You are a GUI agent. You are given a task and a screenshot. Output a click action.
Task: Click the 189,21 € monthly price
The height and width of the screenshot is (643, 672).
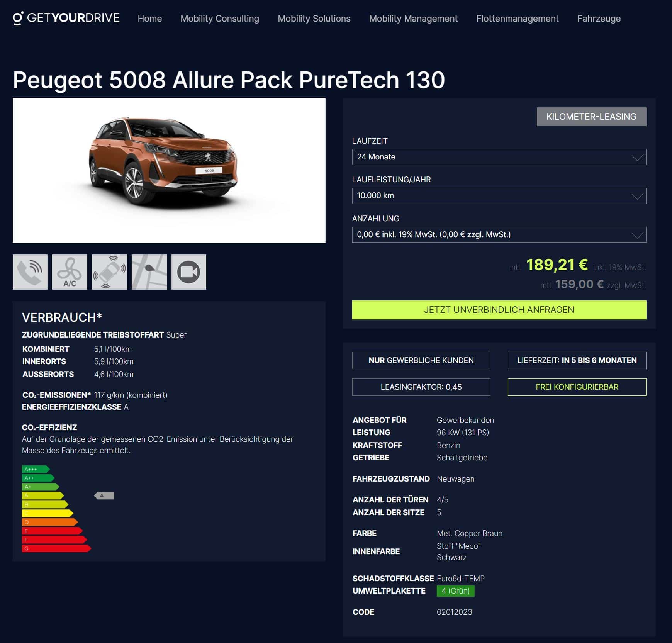click(x=557, y=265)
